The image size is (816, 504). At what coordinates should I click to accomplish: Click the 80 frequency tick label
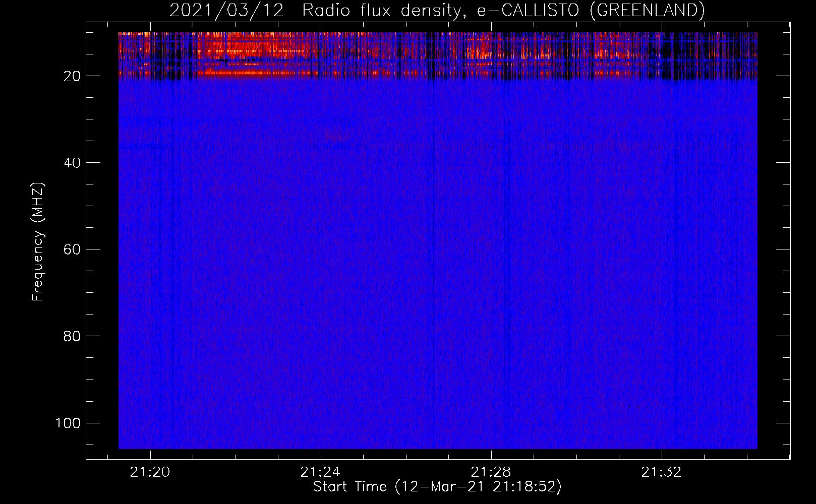[x=72, y=336]
